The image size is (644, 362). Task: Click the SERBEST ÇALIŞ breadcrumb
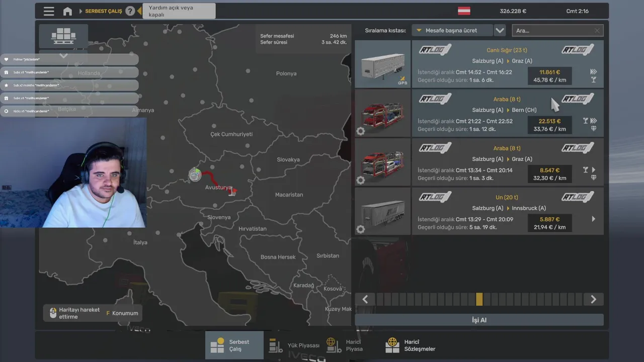point(103,11)
